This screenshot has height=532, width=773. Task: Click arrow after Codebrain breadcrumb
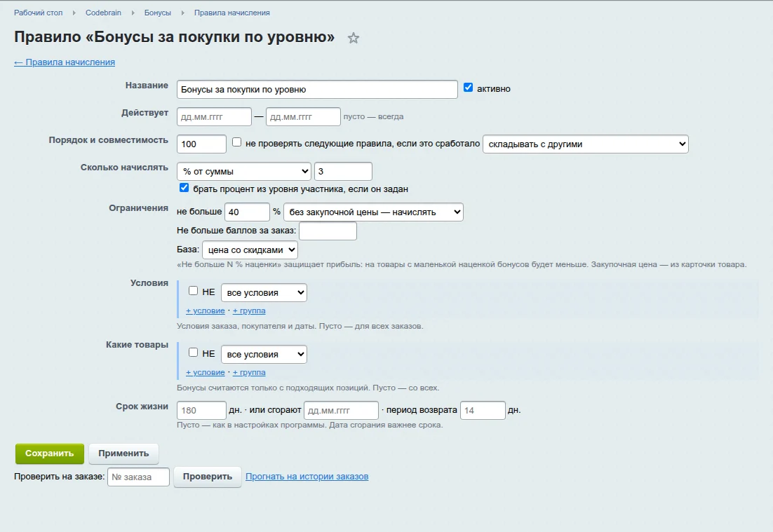(133, 13)
